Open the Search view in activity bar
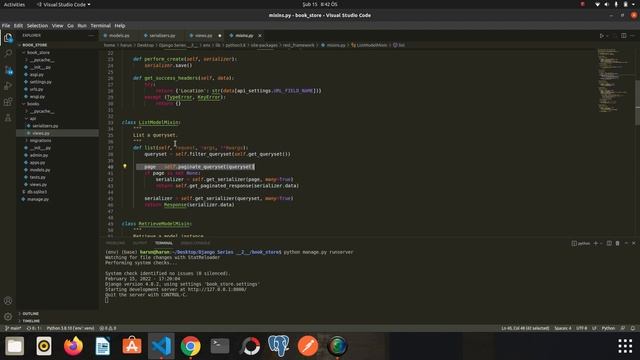This screenshot has width=640, height=360. click(x=8, y=53)
